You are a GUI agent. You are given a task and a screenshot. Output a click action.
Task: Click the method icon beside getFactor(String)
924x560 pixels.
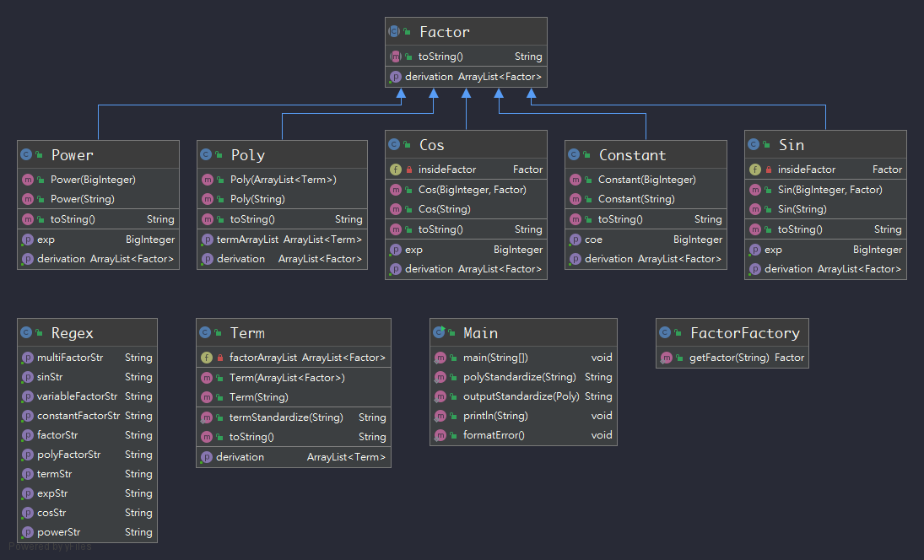tap(665, 357)
